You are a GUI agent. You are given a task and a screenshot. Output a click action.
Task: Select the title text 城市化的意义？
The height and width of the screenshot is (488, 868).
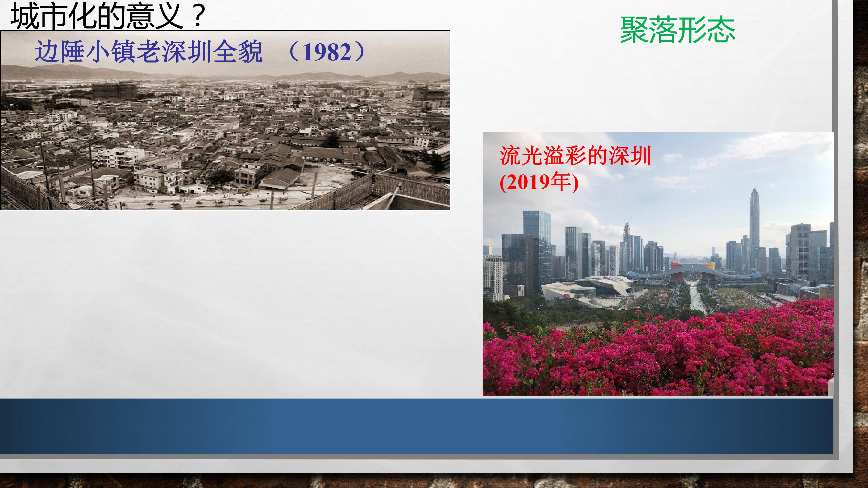(108, 16)
